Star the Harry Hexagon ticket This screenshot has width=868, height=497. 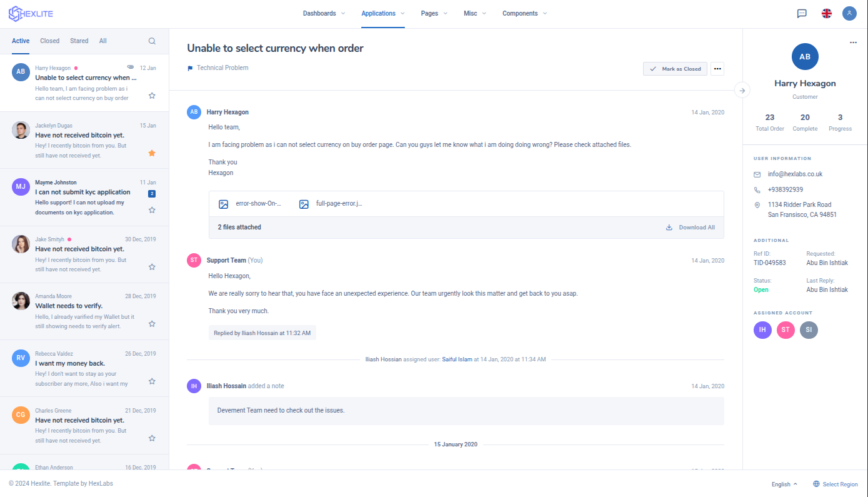click(x=152, y=96)
